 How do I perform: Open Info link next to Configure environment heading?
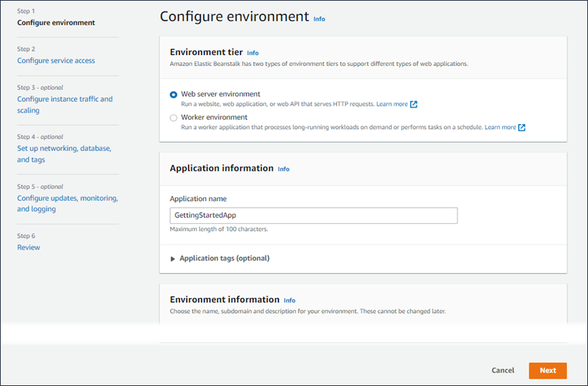(319, 18)
